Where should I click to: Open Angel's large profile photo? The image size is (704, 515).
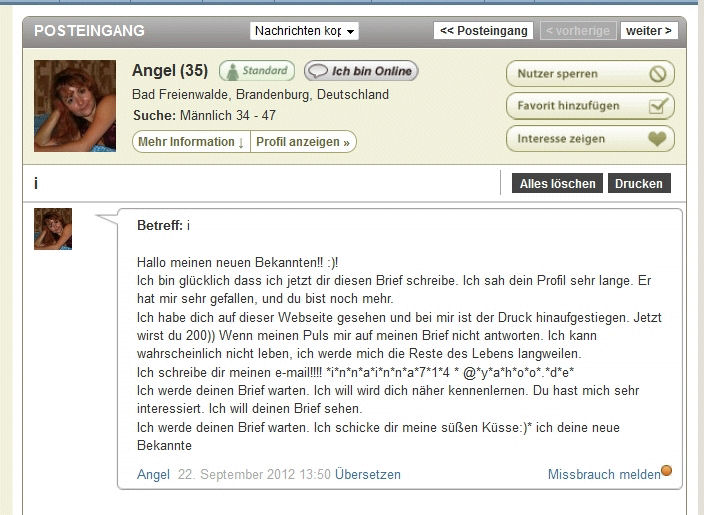pos(75,106)
